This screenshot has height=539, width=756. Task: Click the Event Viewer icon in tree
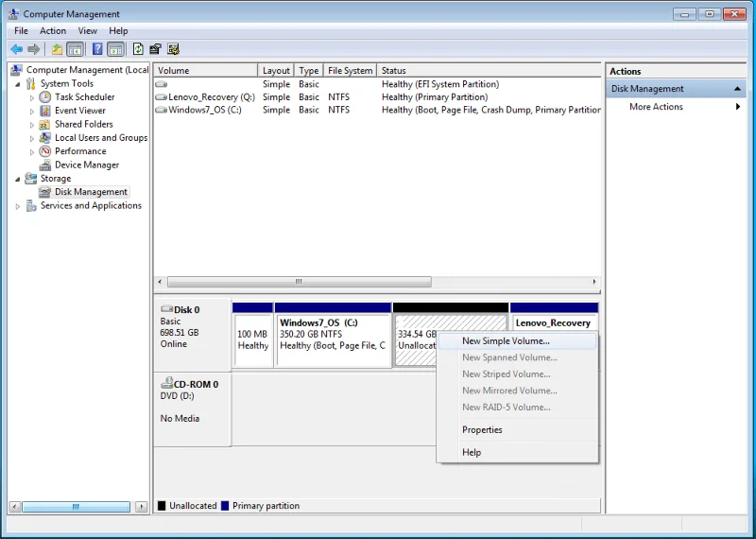(44, 111)
